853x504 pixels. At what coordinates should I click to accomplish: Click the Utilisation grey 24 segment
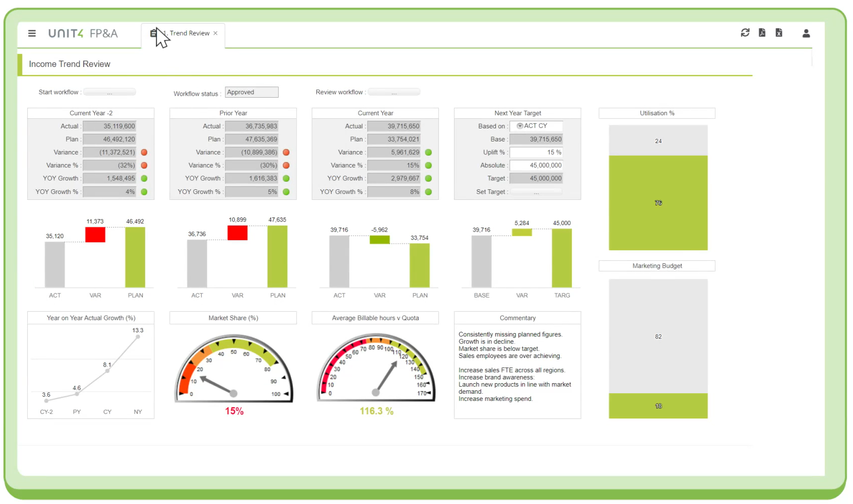pos(658,140)
